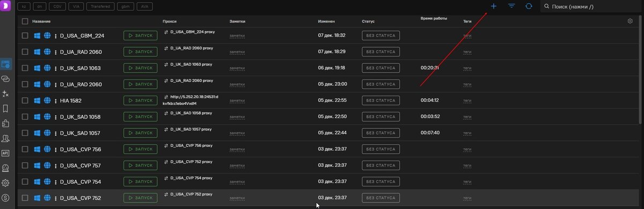Click the plus icon to create profile
This screenshot has height=209, width=644.
[x=494, y=6]
